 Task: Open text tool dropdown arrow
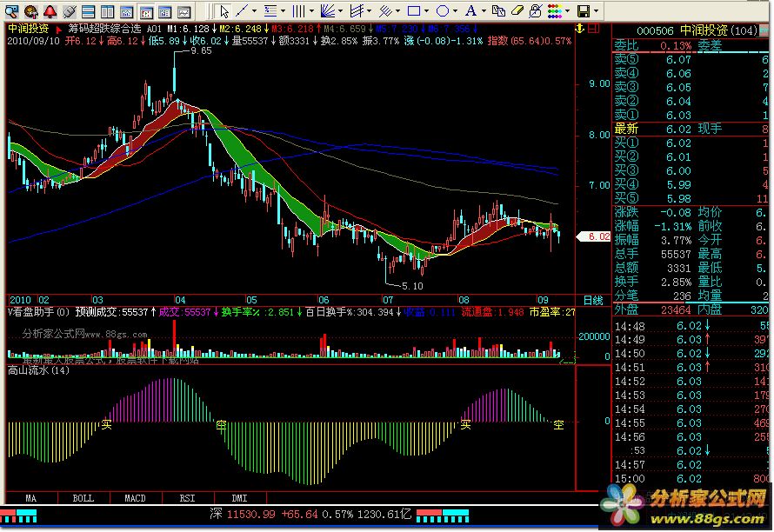(484, 10)
